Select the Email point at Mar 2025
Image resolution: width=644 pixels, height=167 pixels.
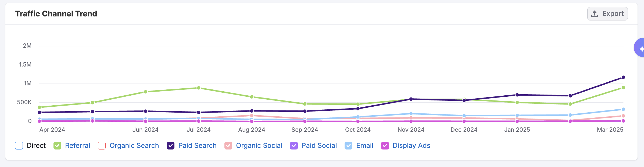623,109
